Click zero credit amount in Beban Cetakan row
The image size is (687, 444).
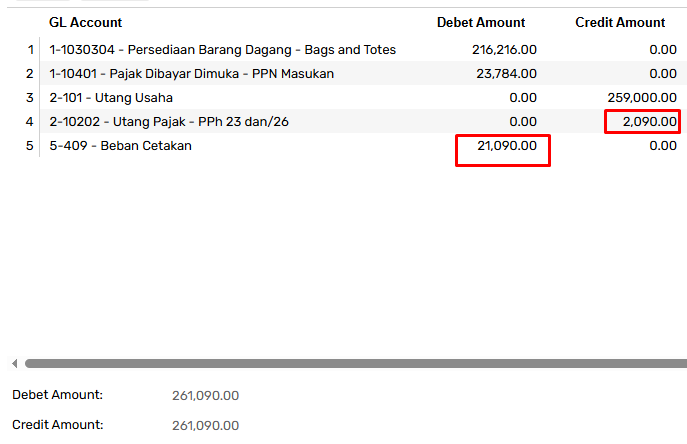(x=663, y=146)
